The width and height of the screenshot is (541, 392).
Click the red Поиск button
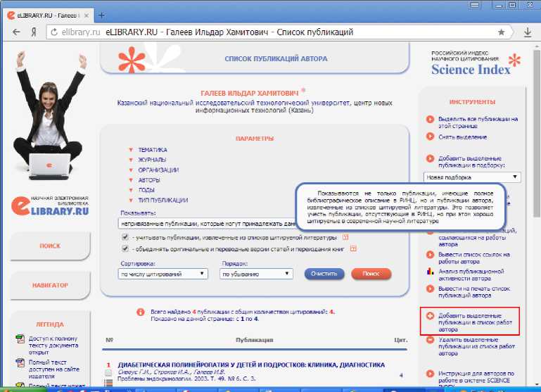pos(371,274)
